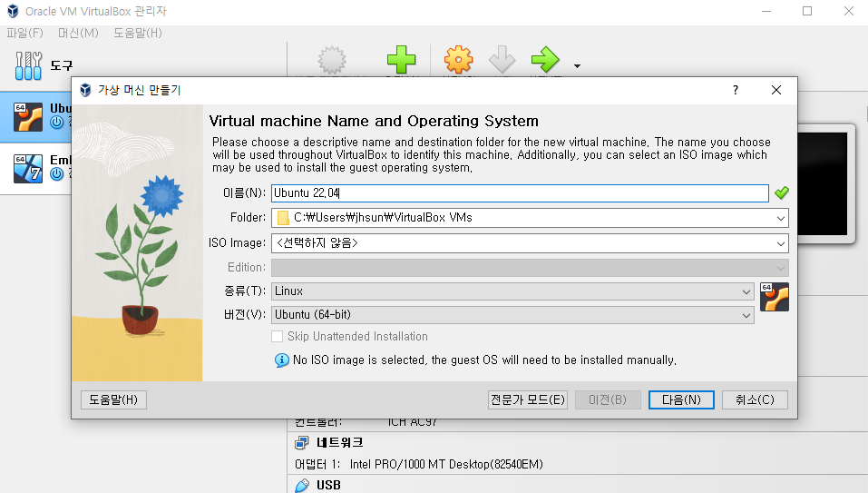Click the Network section icon
This screenshot has height=493, width=868.
302,442
